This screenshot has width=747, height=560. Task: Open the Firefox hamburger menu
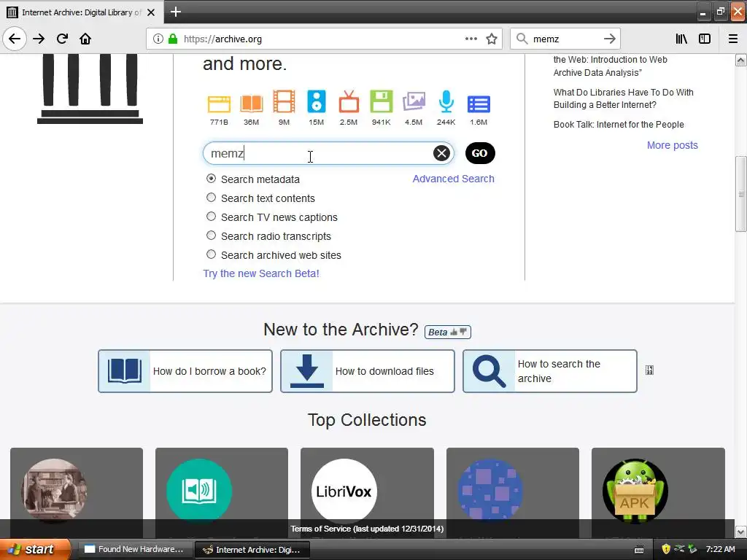(x=732, y=39)
